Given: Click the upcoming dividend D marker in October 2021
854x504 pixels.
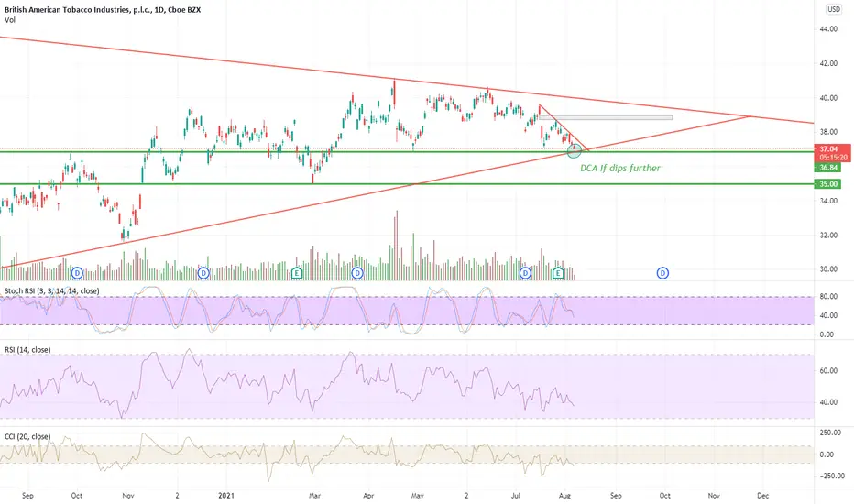Looking at the screenshot, I should click(662, 273).
